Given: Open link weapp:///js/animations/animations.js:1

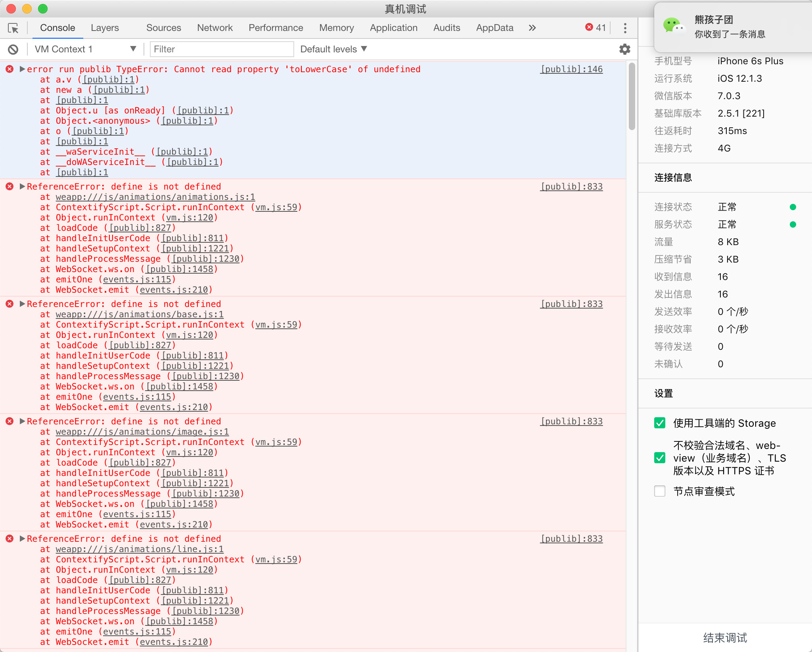Looking at the screenshot, I should [155, 197].
